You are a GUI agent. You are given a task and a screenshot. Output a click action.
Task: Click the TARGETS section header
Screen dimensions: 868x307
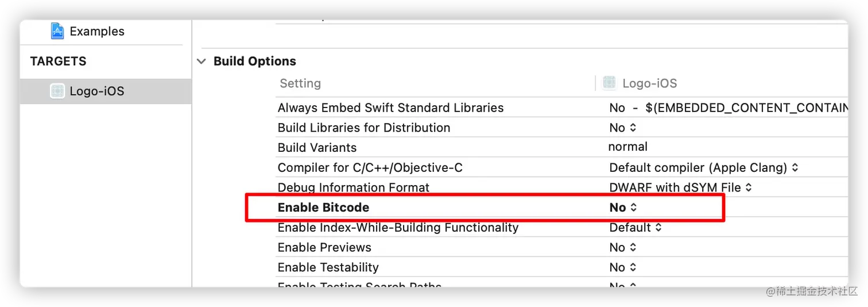(58, 61)
